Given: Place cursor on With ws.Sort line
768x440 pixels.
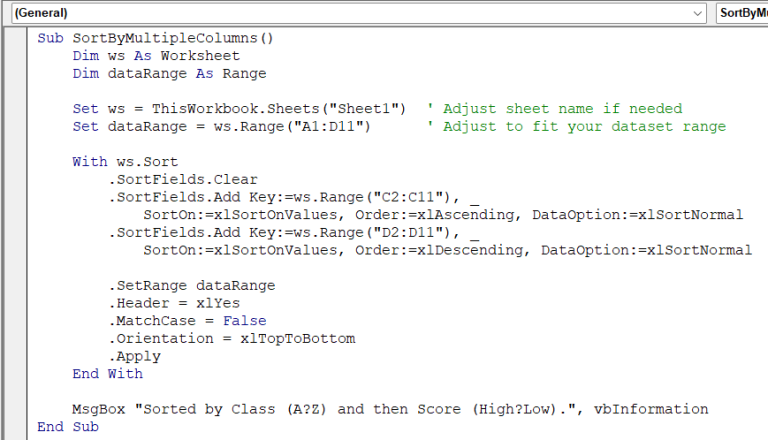Looking at the screenshot, I should tap(125, 161).
